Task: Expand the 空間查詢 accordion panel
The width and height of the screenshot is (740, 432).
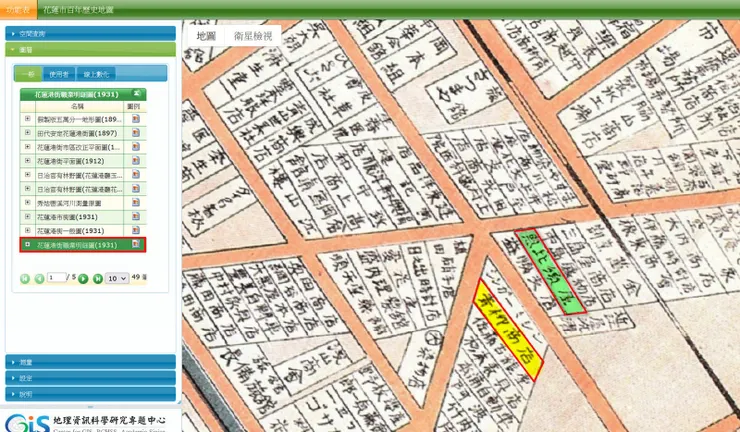Action: (x=90, y=34)
